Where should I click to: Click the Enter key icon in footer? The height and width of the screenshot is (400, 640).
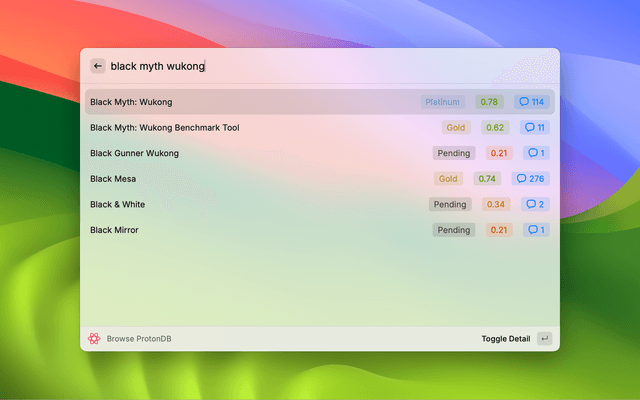(x=544, y=339)
